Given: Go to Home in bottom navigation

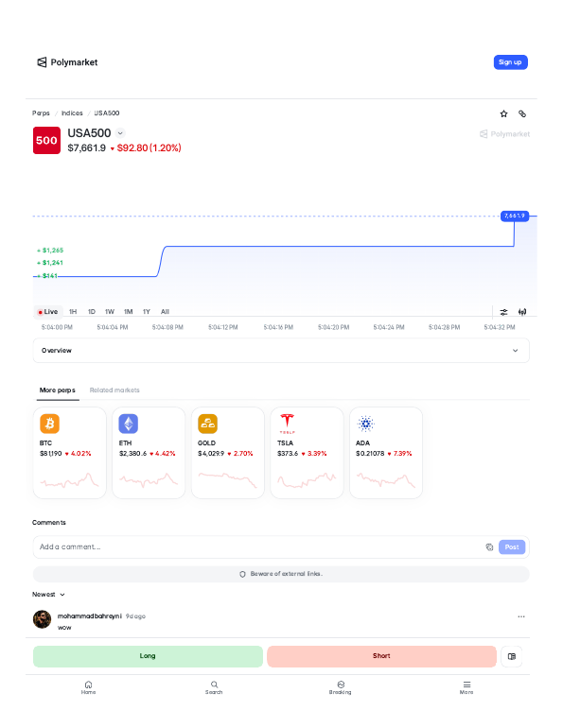Looking at the screenshot, I should coord(88,687).
